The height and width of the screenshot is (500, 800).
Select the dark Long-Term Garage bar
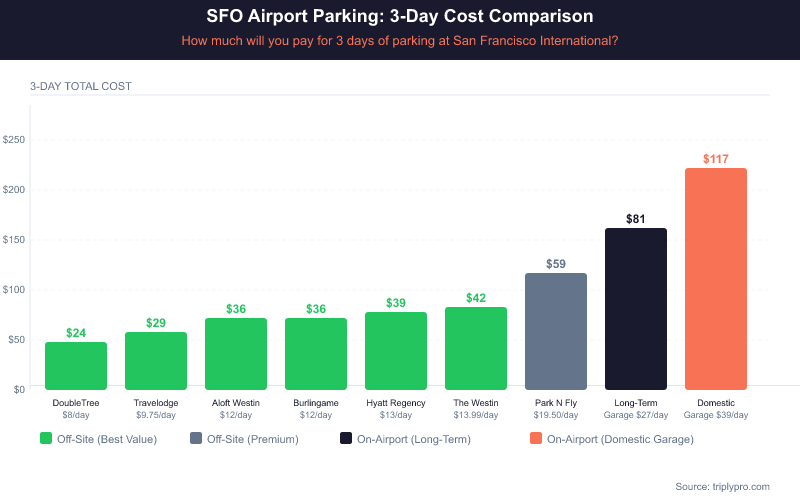click(x=636, y=309)
